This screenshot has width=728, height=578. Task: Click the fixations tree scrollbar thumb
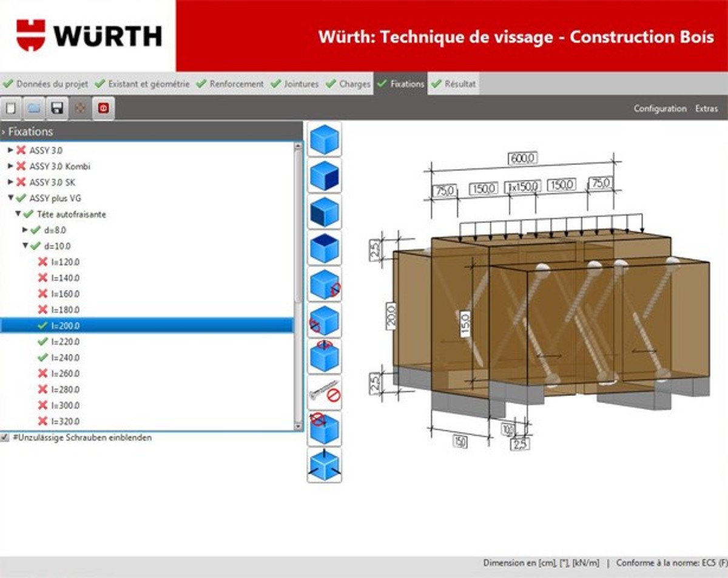click(298, 226)
